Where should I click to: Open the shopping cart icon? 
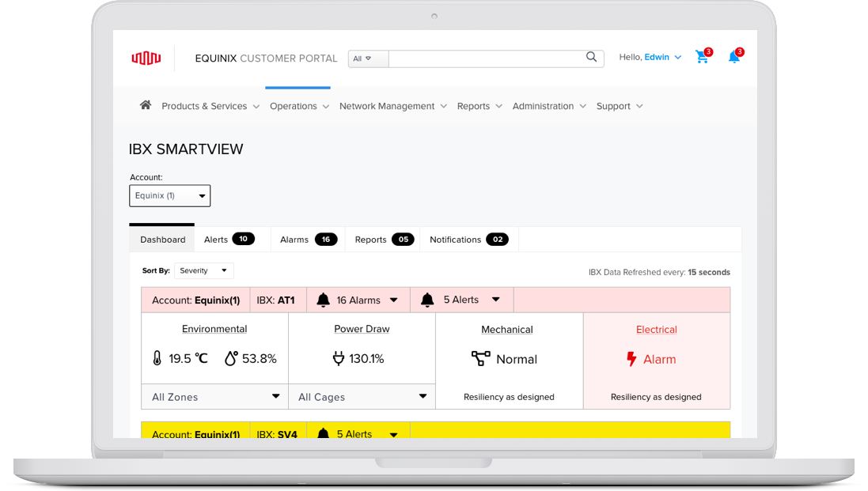(x=703, y=56)
